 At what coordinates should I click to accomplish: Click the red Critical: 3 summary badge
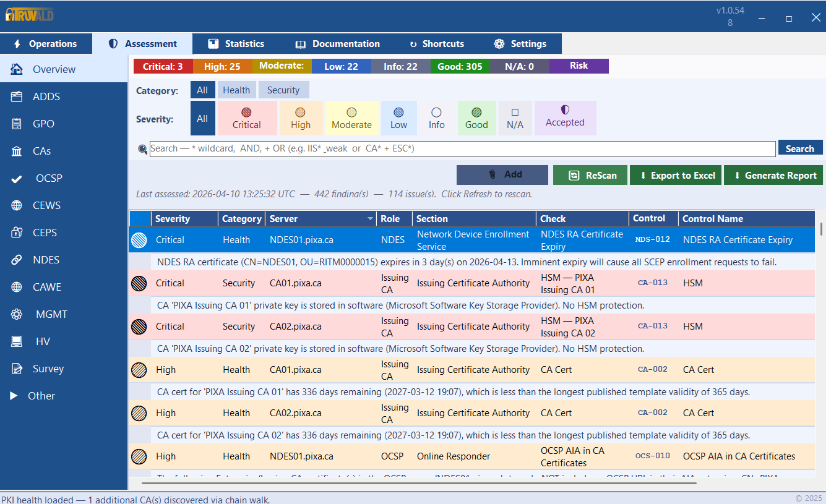pyautogui.click(x=163, y=66)
